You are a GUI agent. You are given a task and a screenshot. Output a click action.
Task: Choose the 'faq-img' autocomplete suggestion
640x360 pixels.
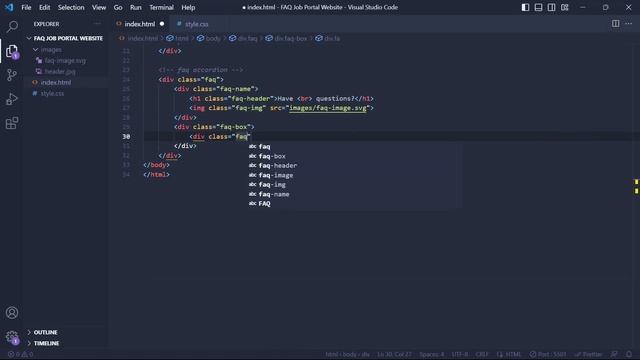[355, 184]
